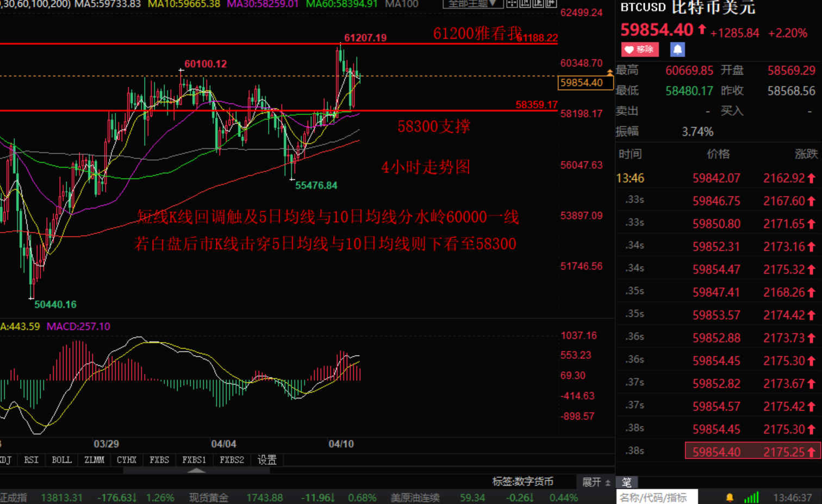Click the 04/04 date on time axis
This screenshot has width=822, height=504.
point(223,444)
